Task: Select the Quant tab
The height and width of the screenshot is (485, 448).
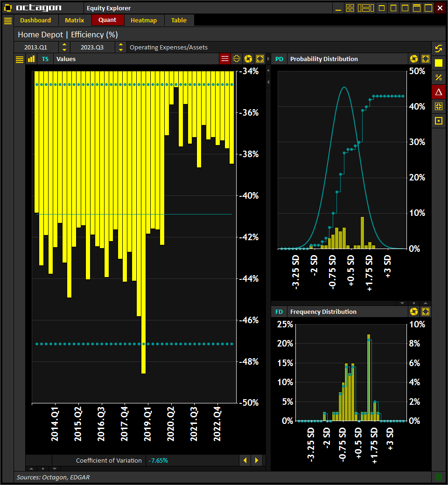Action: (x=107, y=20)
